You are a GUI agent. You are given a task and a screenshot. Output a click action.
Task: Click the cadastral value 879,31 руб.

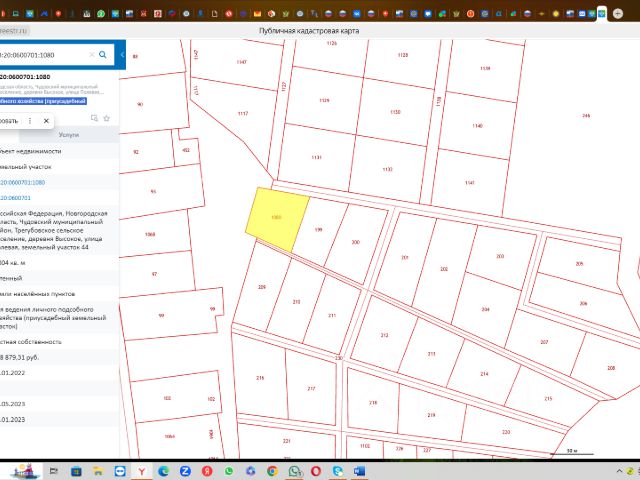point(20,357)
